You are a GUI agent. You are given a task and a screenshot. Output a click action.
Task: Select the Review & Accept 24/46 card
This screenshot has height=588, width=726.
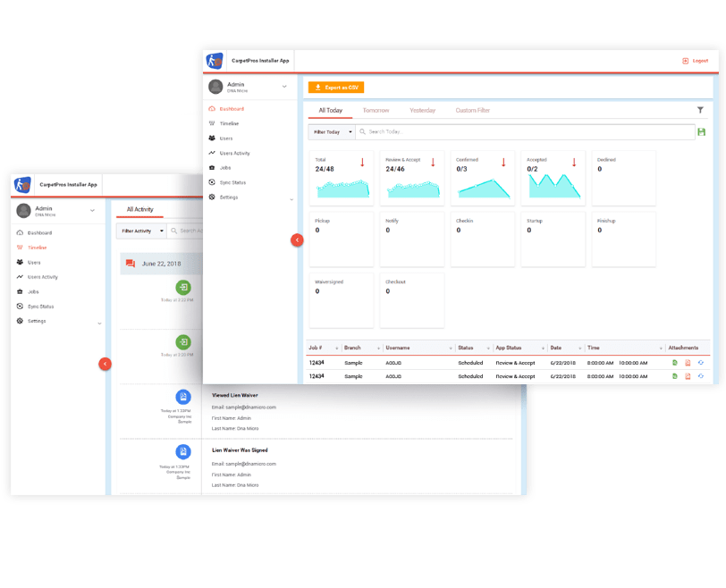412,178
